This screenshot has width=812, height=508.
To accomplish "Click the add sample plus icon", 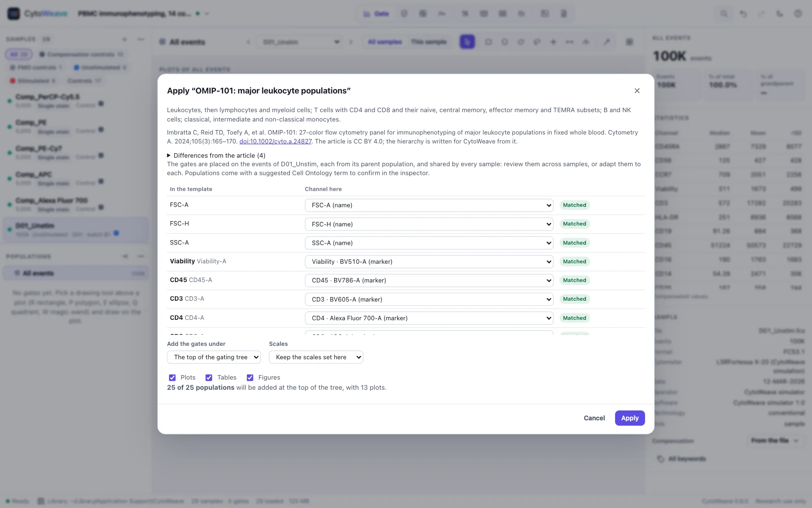I will (125, 39).
